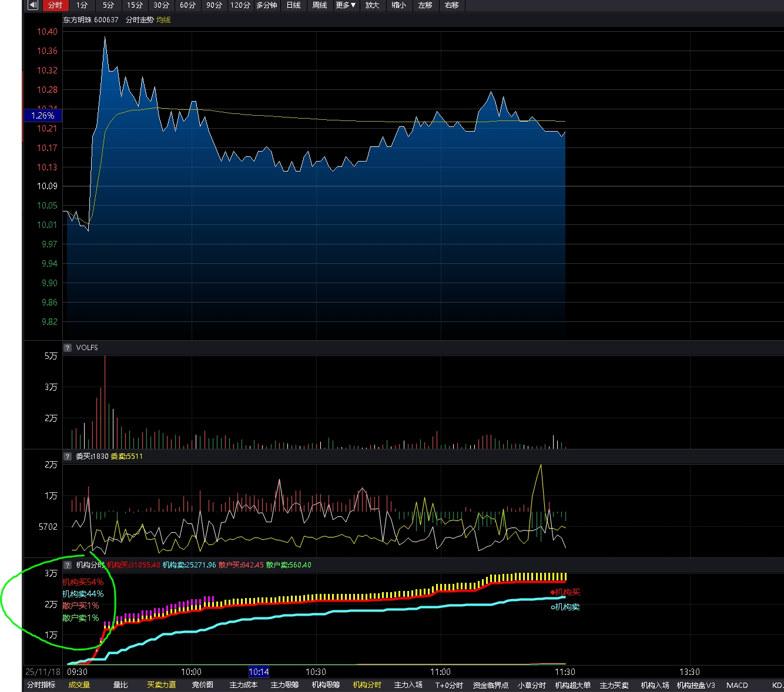The height and width of the screenshot is (692, 784).
Task: Click the 10:14 time marker on axis
Action: coord(259,672)
